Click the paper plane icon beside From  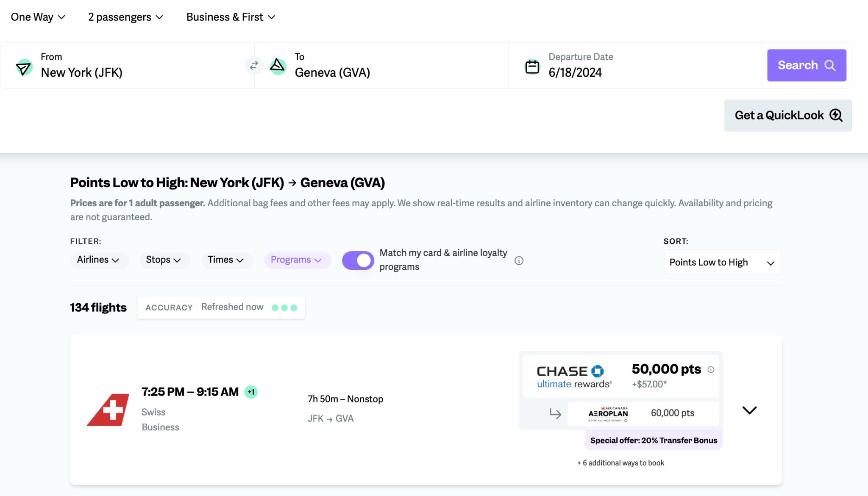tap(24, 67)
